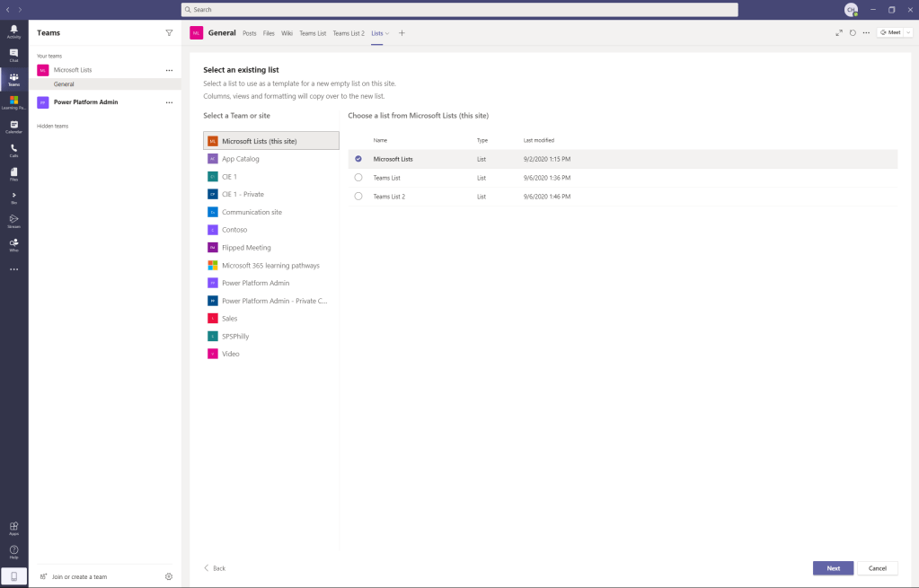Expand the tab to full screen
The image size is (919, 588).
click(839, 32)
